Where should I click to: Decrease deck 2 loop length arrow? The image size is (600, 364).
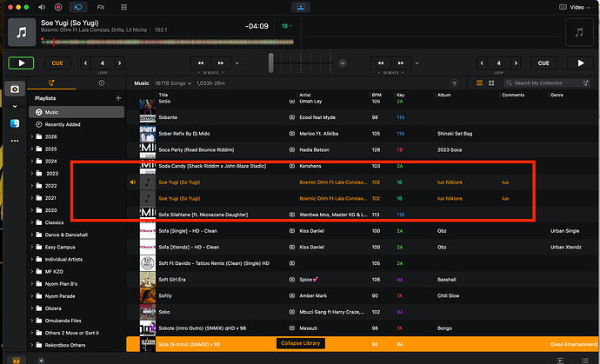(482, 63)
